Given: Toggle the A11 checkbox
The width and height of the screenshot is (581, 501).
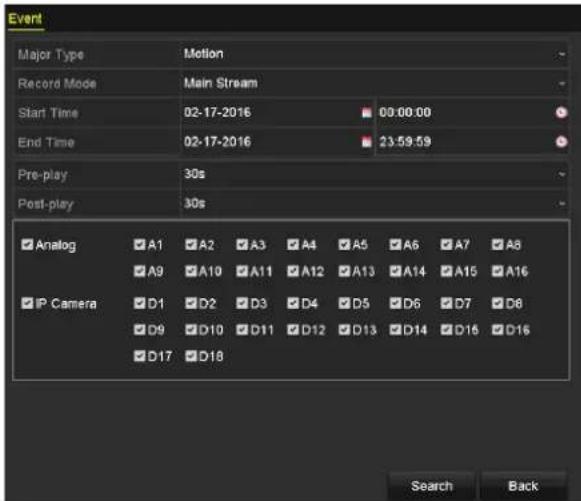Looking at the screenshot, I should [x=242, y=271].
